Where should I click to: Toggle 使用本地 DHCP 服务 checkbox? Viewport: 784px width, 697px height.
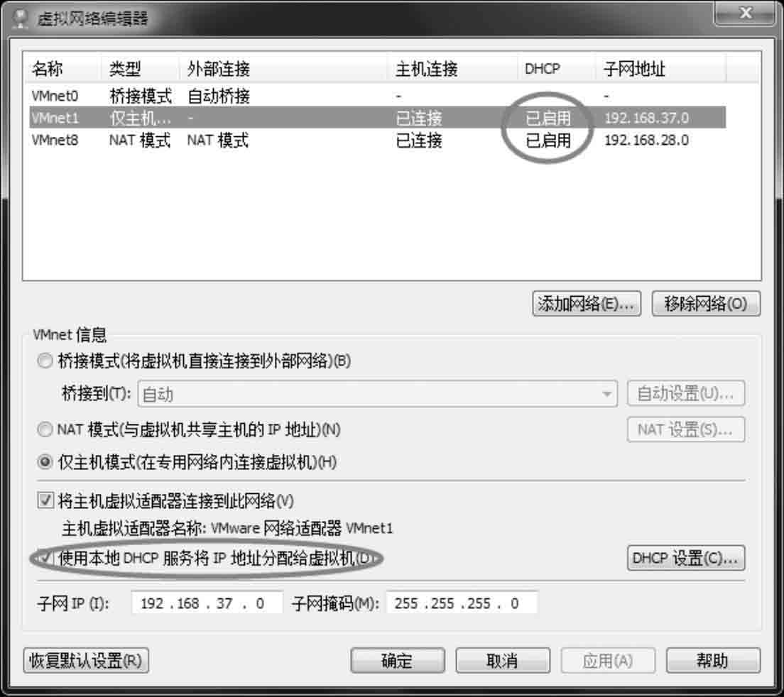[x=45, y=558]
